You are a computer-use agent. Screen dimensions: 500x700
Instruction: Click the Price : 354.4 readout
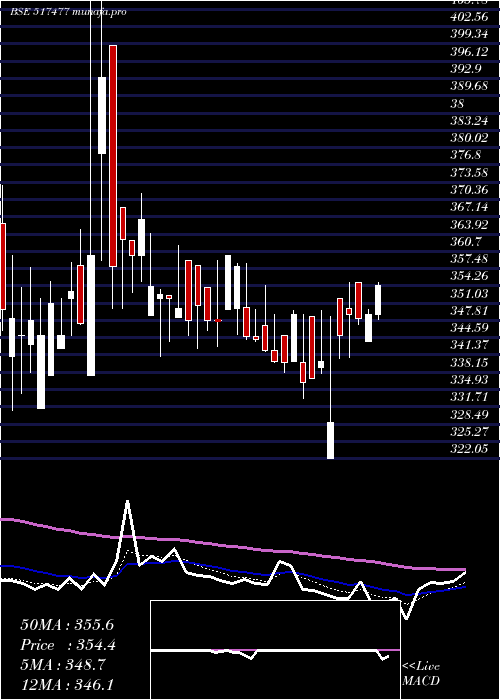(x=68, y=645)
